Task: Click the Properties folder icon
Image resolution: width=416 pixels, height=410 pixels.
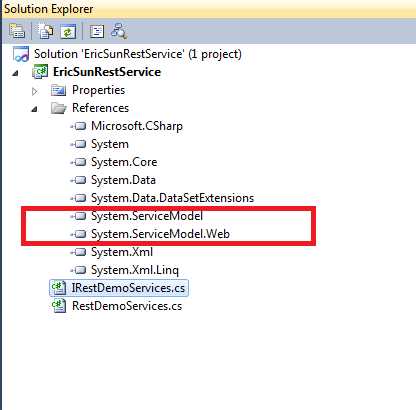Action: pyautogui.click(x=59, y=90)
